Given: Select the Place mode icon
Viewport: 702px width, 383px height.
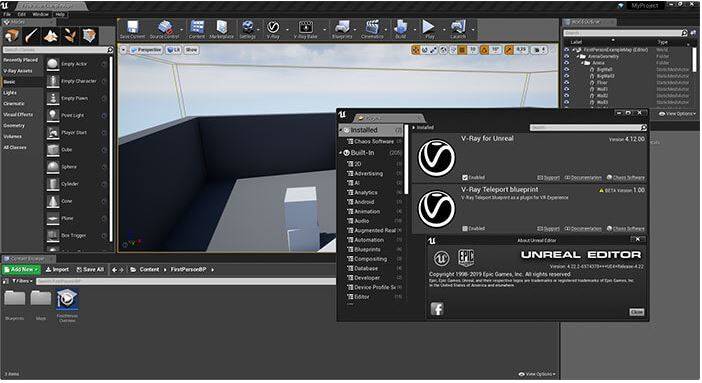Looking at the screenshot, I should click(12, 35).
